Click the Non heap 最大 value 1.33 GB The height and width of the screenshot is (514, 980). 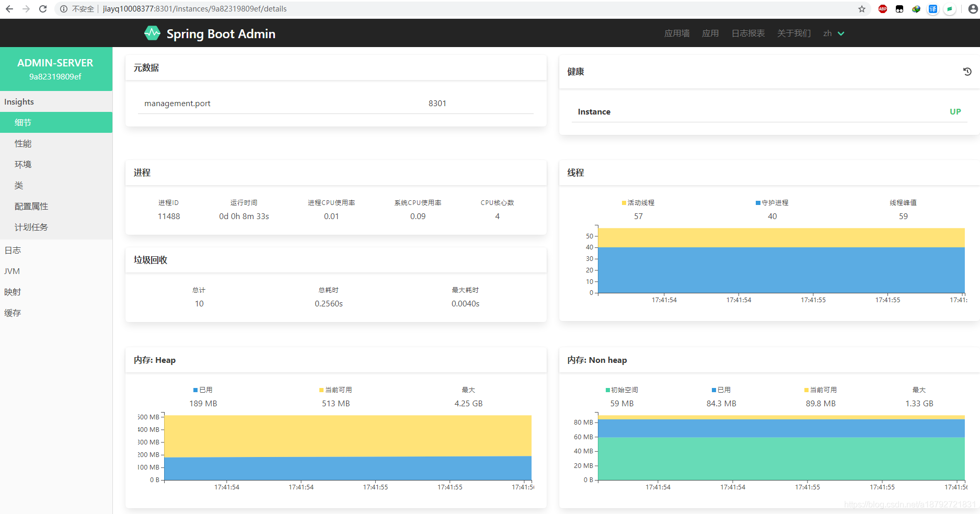point(919,404)
